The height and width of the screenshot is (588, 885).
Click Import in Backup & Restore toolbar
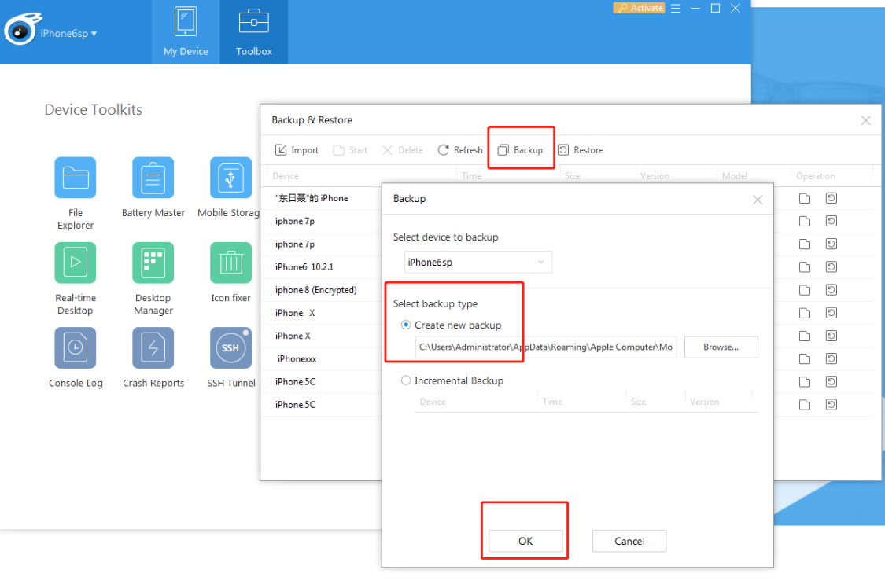click(x=297, y=150)
